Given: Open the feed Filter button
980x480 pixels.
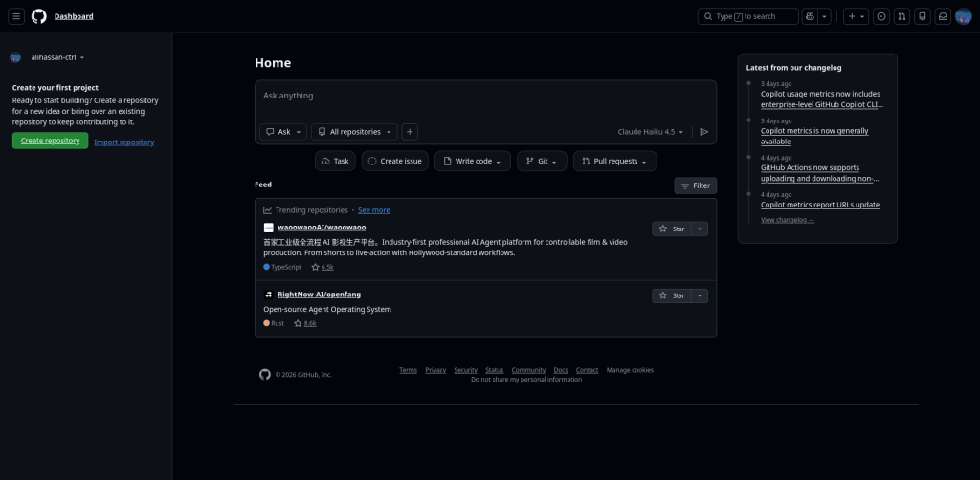Looking at the screenshot, I should tap(695, 185).
